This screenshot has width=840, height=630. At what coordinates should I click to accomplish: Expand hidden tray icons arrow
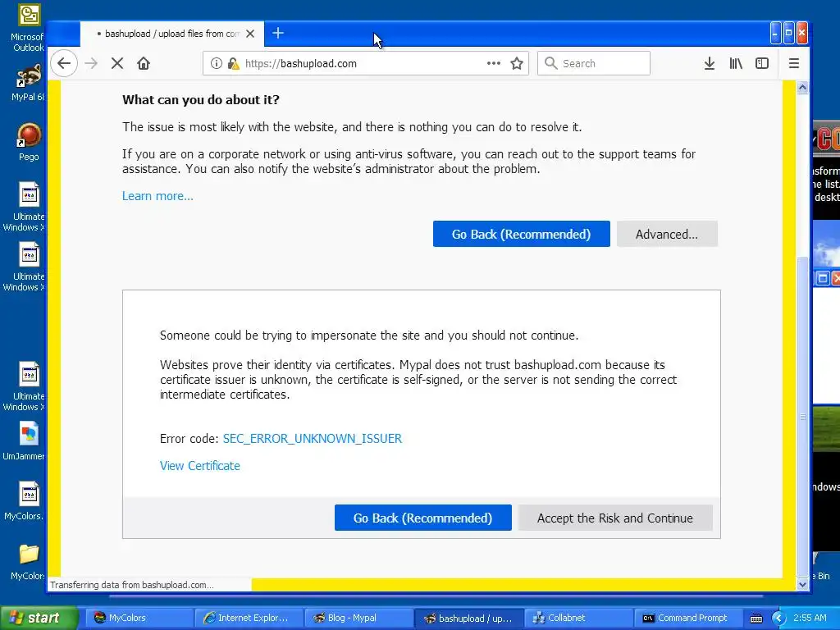pyautogui.click(x=778, y=619)
